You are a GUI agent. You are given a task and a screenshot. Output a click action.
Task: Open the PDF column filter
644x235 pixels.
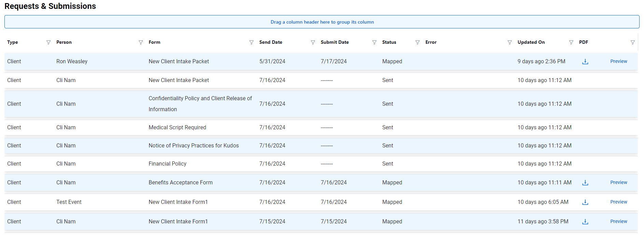tap(632, 42)
